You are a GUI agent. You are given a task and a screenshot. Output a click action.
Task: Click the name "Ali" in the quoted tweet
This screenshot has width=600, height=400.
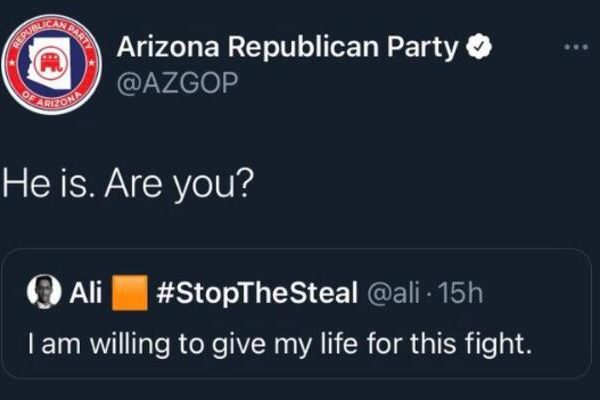pos(81,292)
